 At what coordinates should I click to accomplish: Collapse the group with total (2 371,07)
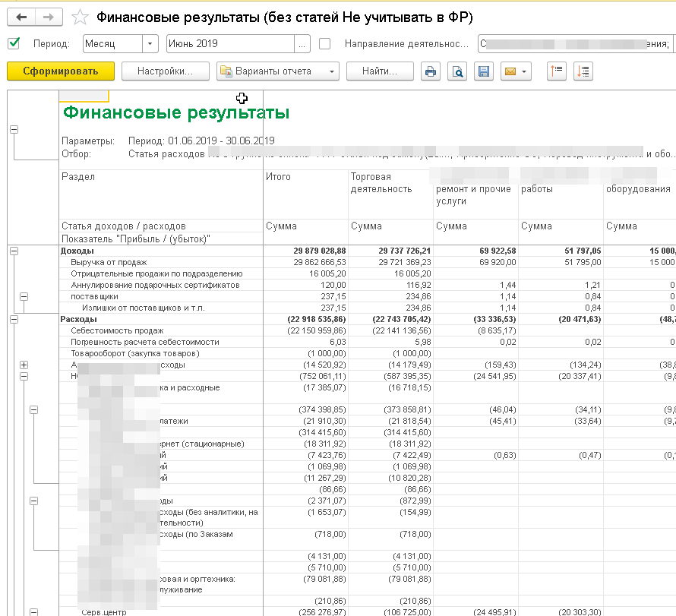[34, 501]
